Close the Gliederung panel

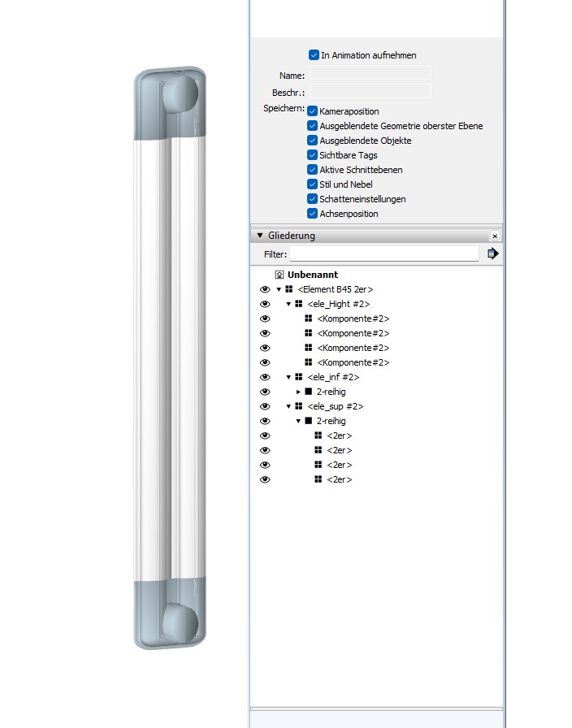[x=494, y=236]
